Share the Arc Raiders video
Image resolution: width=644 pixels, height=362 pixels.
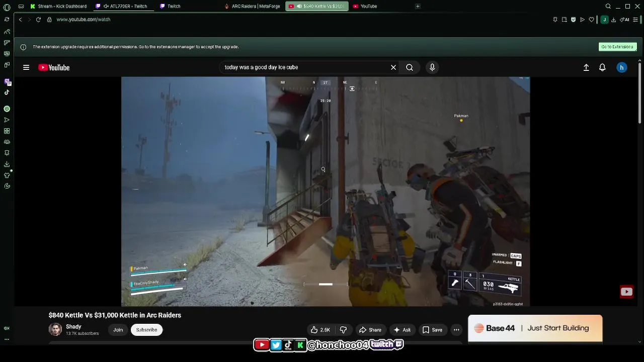370,330
